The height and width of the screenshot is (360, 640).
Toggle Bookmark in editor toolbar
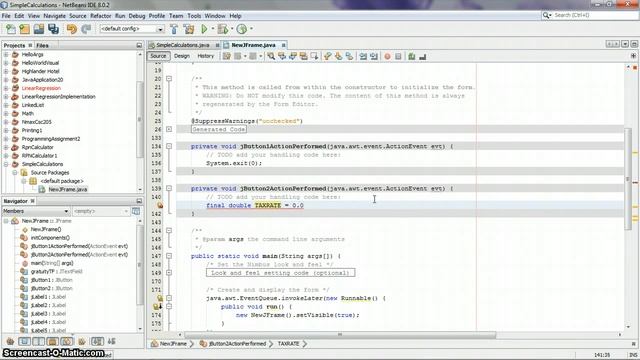(349, 56)
